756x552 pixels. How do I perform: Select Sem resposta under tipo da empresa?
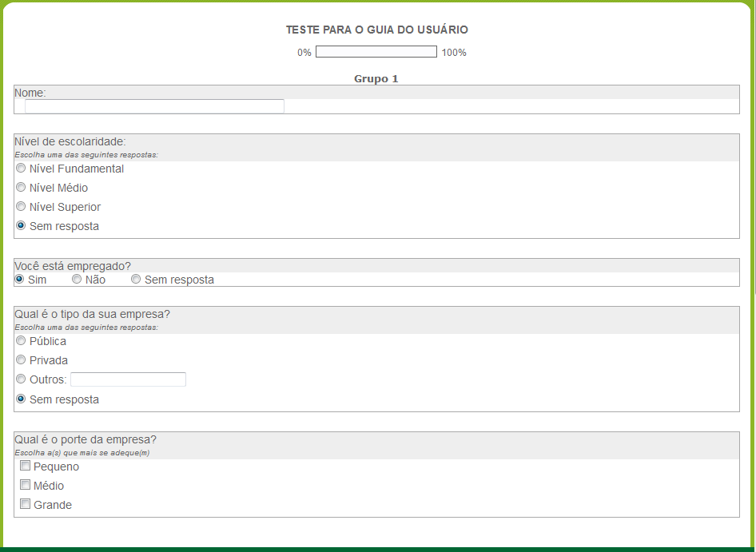coord(21,399)
